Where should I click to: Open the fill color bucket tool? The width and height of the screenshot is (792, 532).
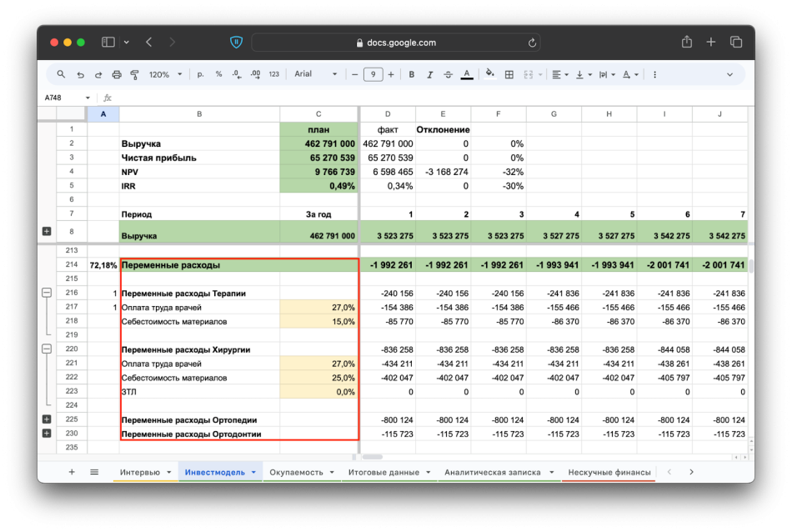[489, 74]
